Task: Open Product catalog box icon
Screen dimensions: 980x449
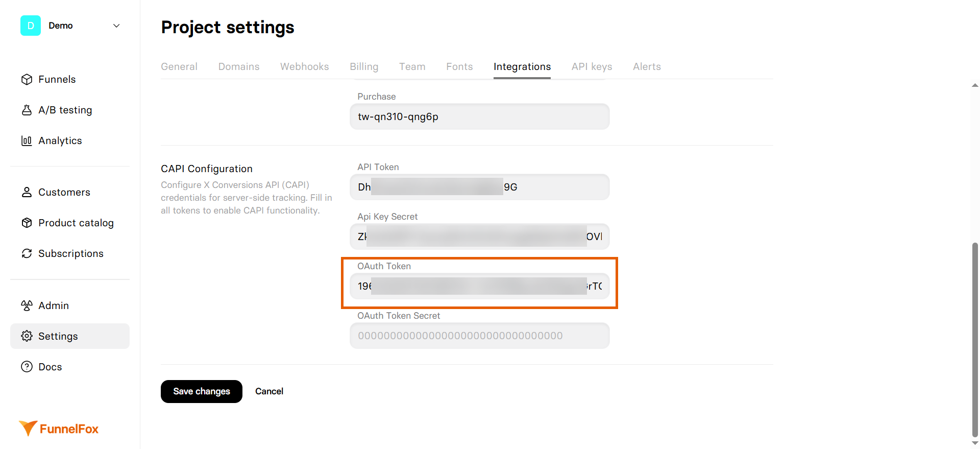Action: [27, 223]
